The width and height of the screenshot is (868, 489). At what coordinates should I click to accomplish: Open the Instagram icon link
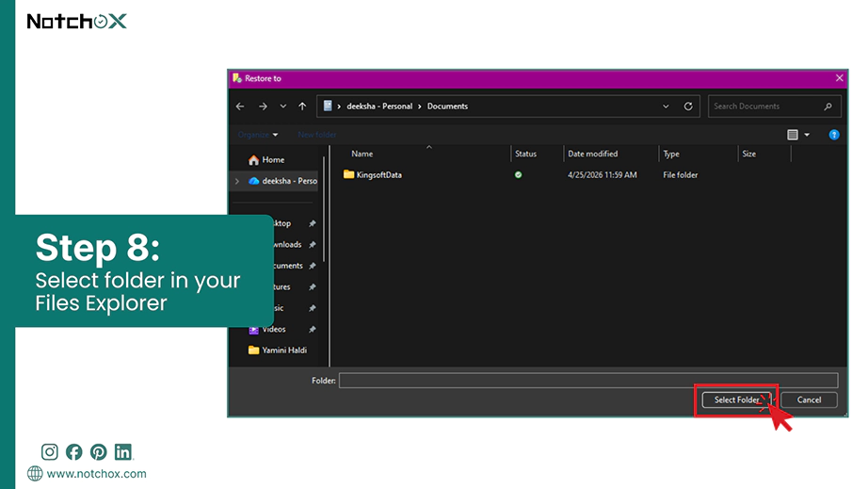coord(49,452)
